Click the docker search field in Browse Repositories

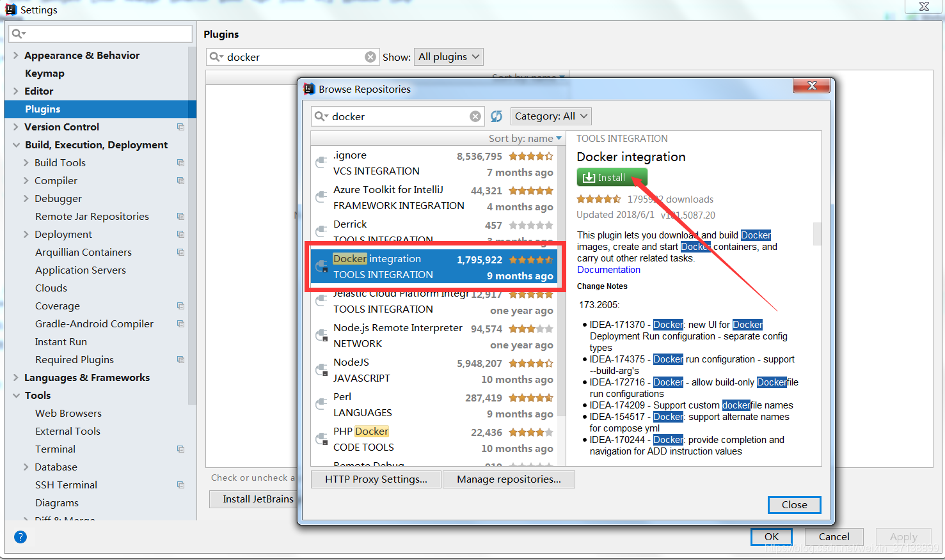[398, 116]
